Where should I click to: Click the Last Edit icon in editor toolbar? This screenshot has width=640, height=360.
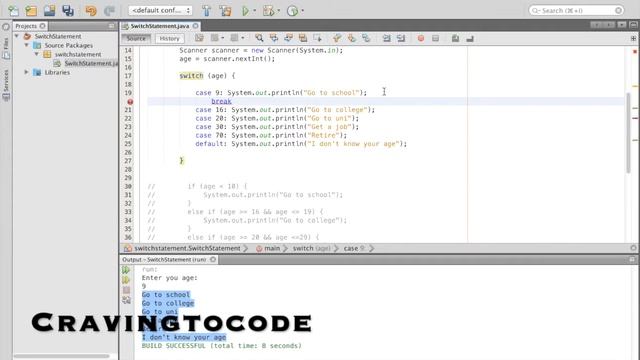199,38
